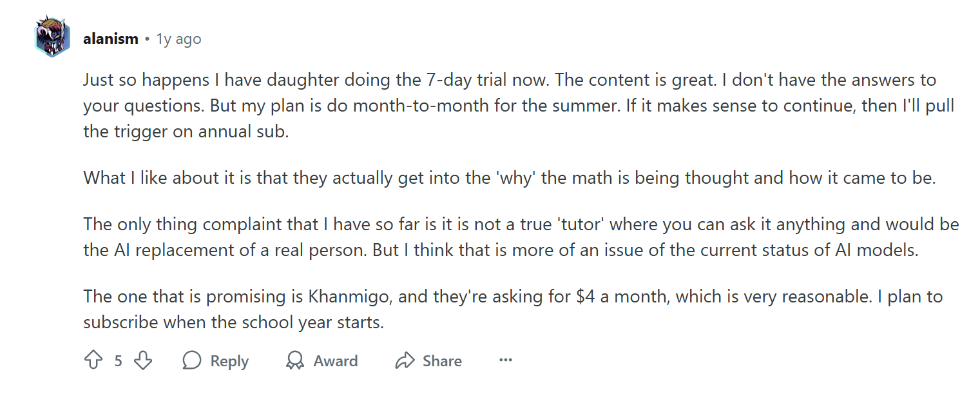This screenshot has width=980, height=394.
Task: Open the alanism username profile link
Action: (111, 39)
